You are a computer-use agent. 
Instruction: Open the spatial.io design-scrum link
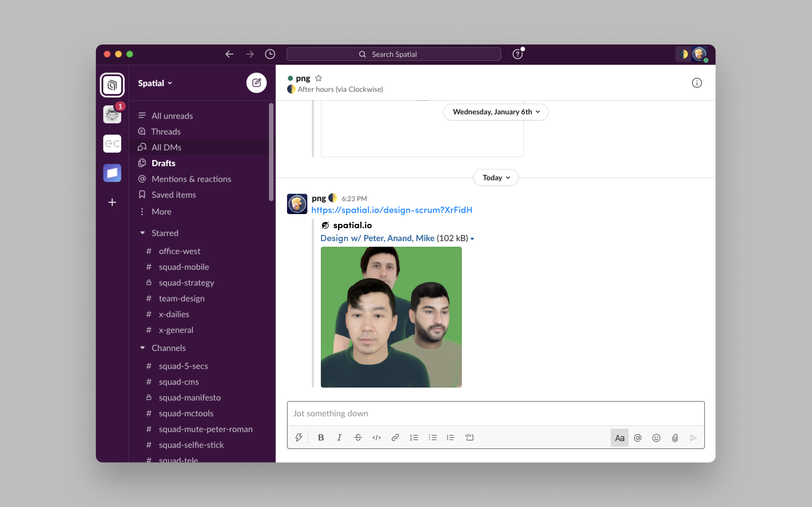pos(391,210)
